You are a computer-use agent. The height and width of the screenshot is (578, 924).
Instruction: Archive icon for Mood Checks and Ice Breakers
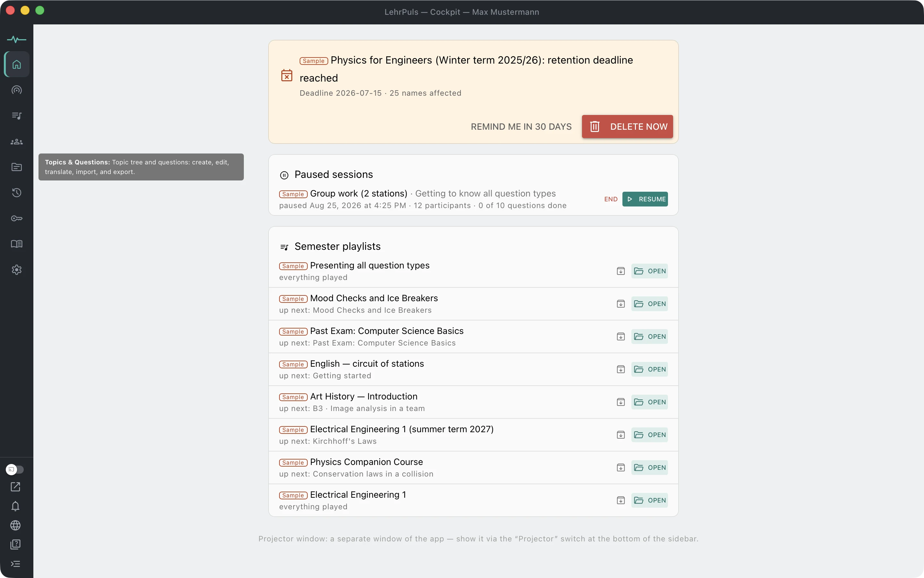pos(620,304)
